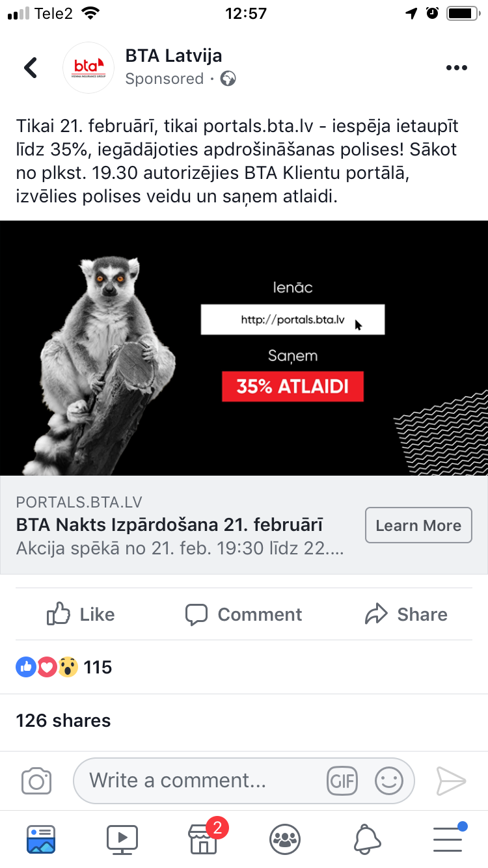Tap the Learn More button

click(418, 525)
